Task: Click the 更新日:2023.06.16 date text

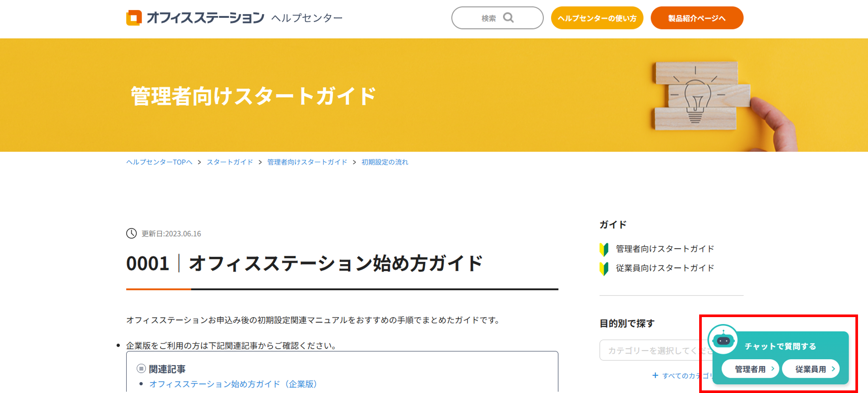Action: click(x=171, y=234)
